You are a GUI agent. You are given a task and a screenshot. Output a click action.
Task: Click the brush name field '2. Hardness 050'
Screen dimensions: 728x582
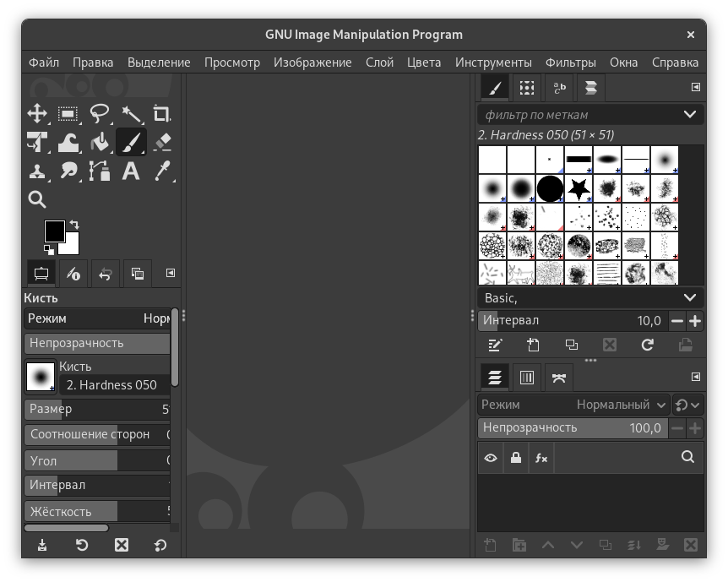115,385
